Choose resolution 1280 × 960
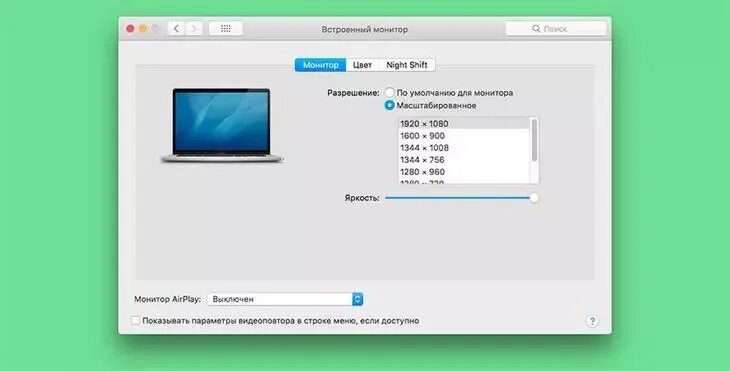The height and width of the screenshot is (371, 730). click(x=464, y=172)
